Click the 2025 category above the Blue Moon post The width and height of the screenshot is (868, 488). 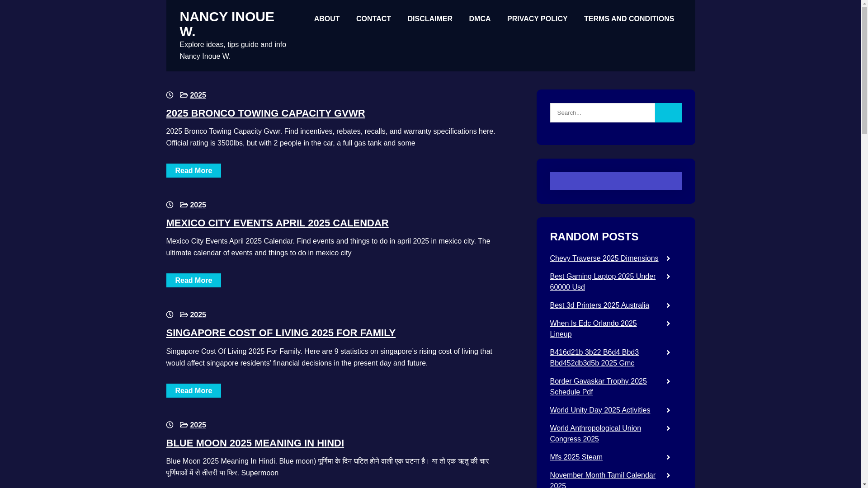(x=198, y=425)
